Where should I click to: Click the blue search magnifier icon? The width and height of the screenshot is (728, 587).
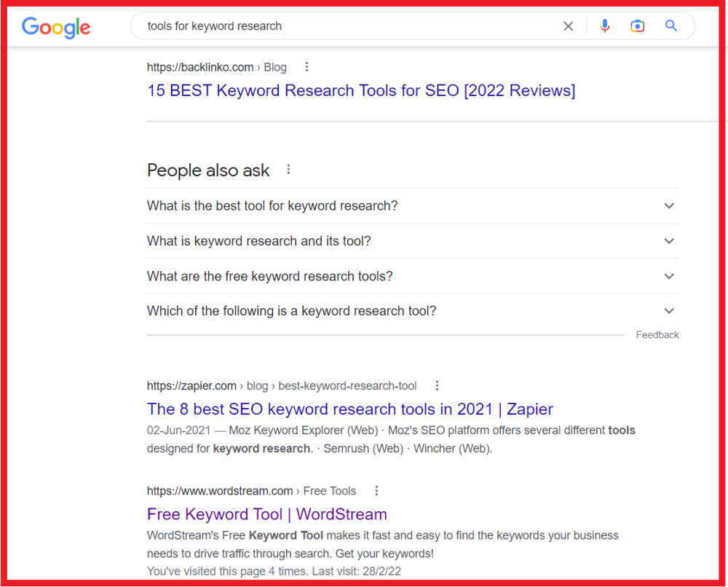point(671,25)
